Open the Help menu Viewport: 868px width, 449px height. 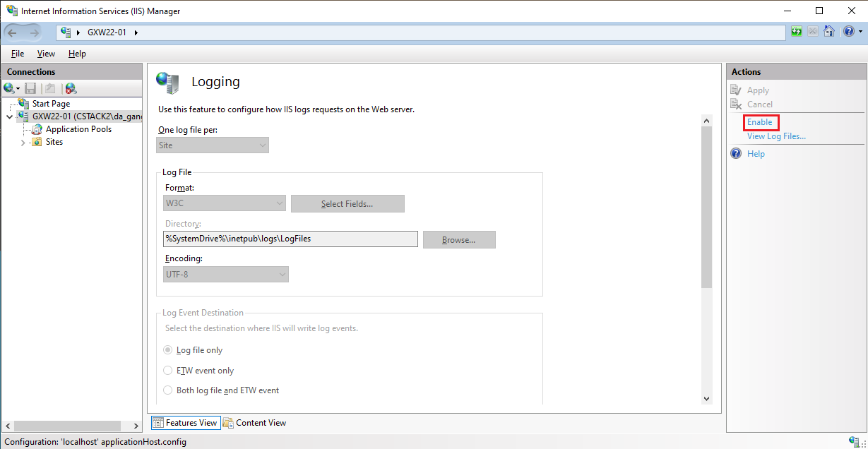click(x=77, y=54)
